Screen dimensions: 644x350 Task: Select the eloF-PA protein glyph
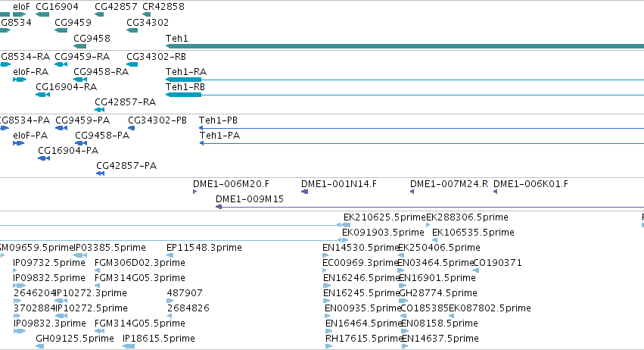(x=18, y=143)
